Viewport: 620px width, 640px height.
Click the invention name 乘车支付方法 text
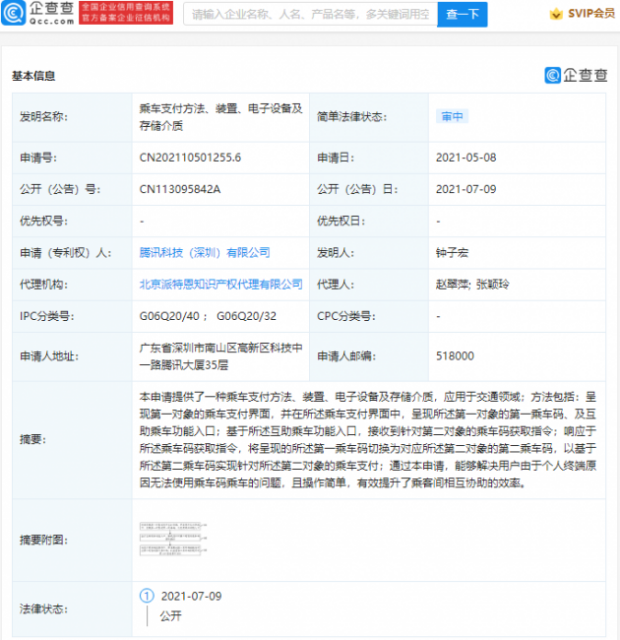pyautogui.click(x=221, y=117)
